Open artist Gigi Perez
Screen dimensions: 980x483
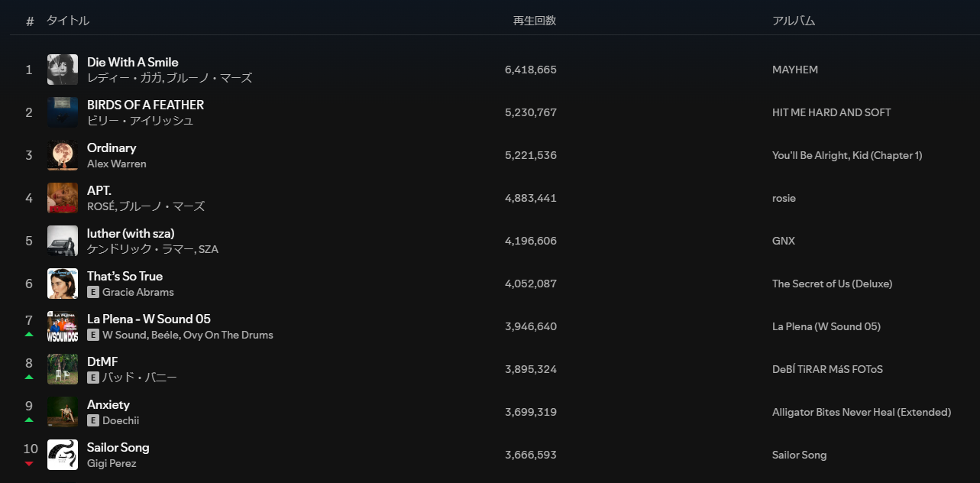click(x=112, y=463)
